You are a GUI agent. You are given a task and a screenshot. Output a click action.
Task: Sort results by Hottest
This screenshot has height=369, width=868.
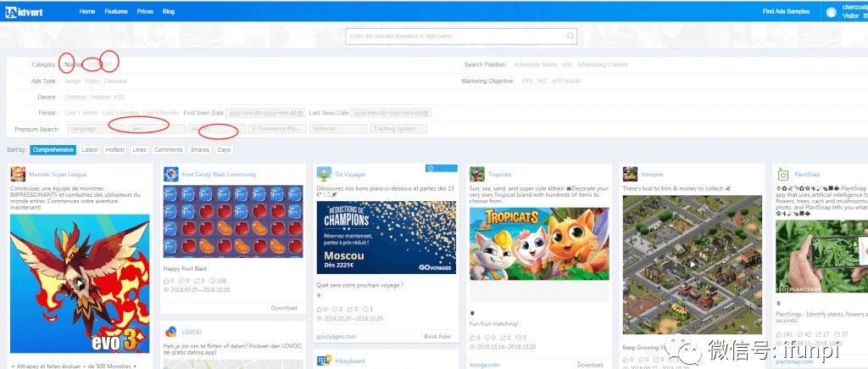[x=115, y=150]
